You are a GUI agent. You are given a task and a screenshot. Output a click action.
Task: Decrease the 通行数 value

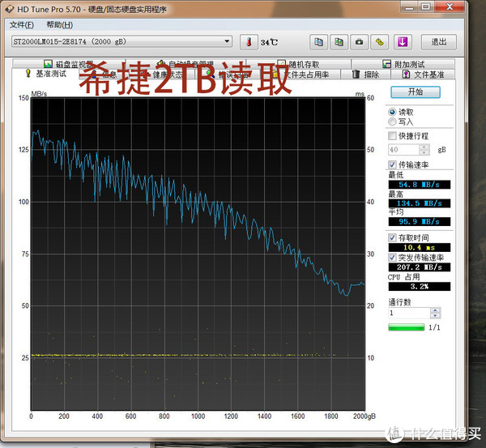click(435, 316)
